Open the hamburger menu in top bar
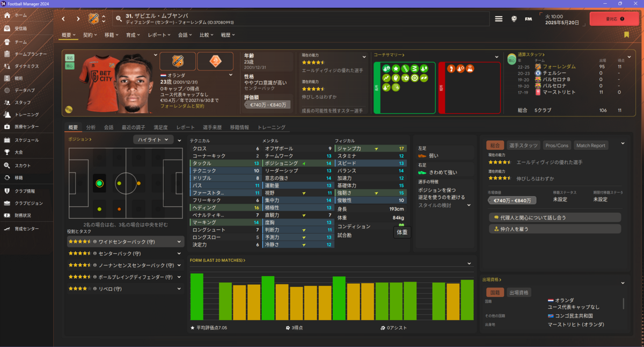Image resolution: width=644 pixels, height=347 pixels. (499, 19)
